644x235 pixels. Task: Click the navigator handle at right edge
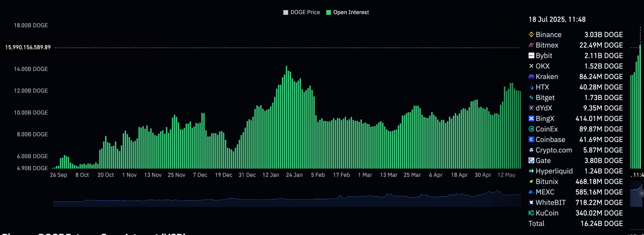pyautogui.click(x=641, y=193)
